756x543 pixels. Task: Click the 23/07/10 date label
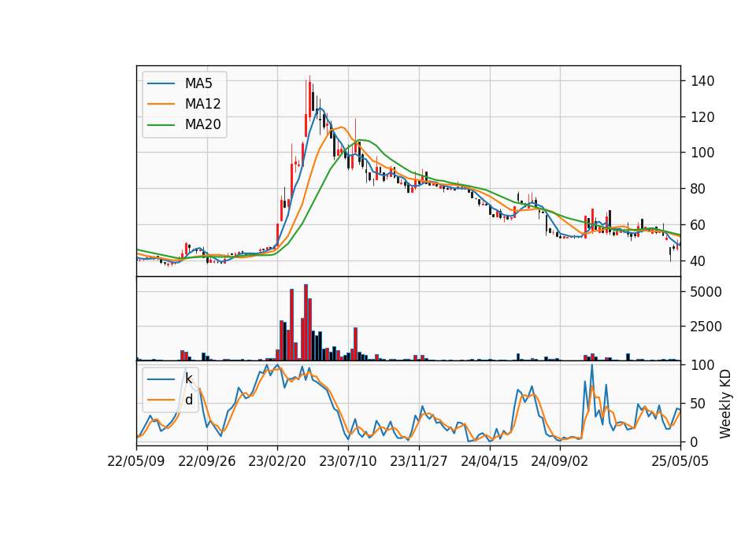pos(347,461)
